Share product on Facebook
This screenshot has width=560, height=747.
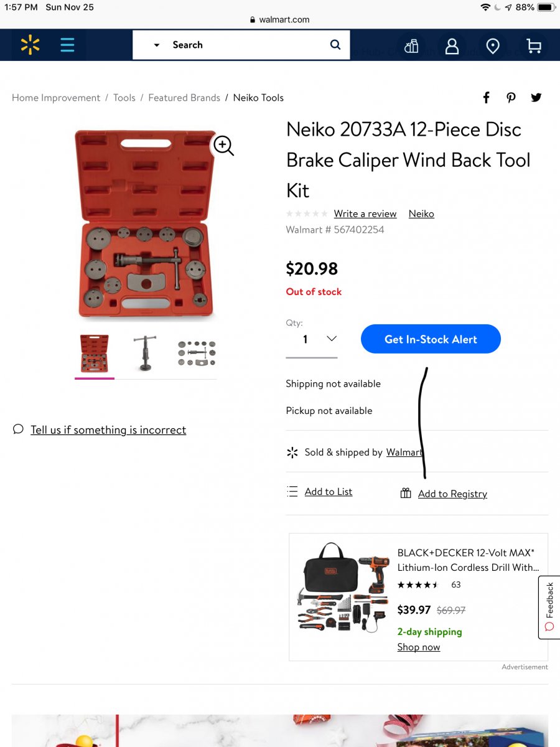pos(487,97)
